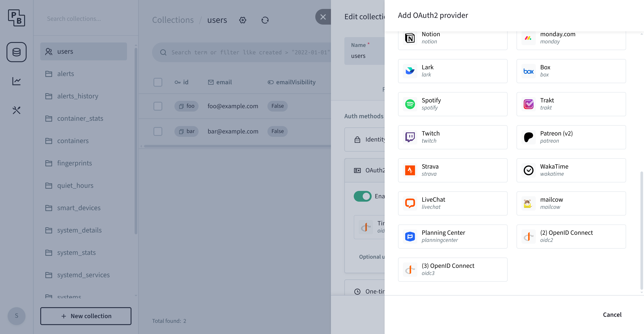Click Cancel in the OAuth2 provider dialog
This screenshot has height=334, width=644.
612,315
